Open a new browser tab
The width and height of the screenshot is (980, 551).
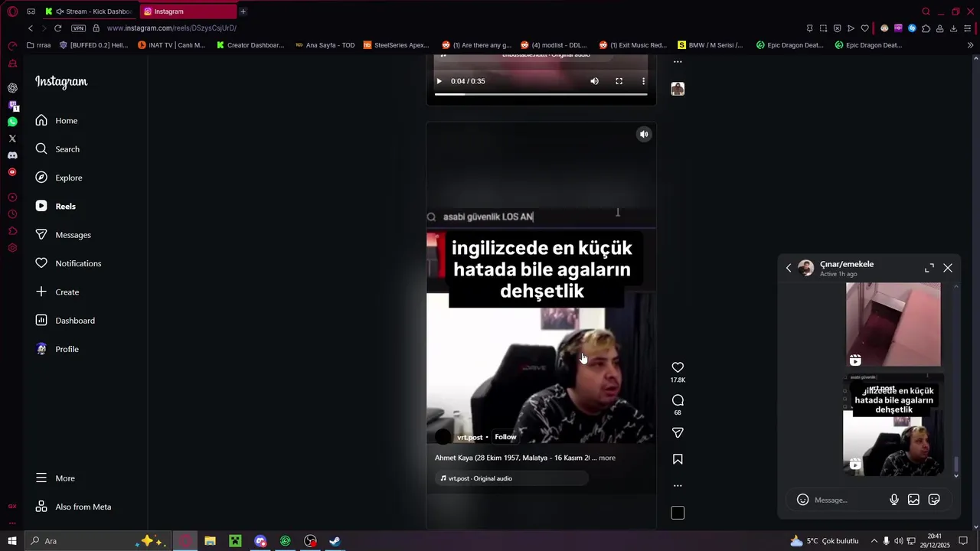(243, 11)
